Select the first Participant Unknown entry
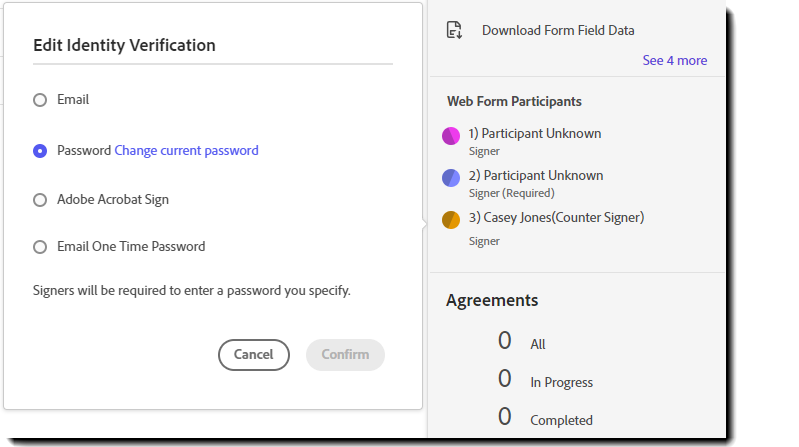 tap(534, 134)
